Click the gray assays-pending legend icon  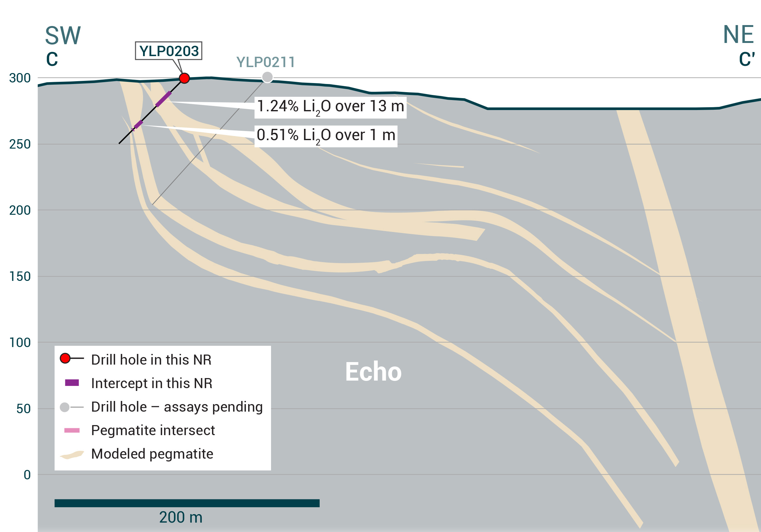65,407
